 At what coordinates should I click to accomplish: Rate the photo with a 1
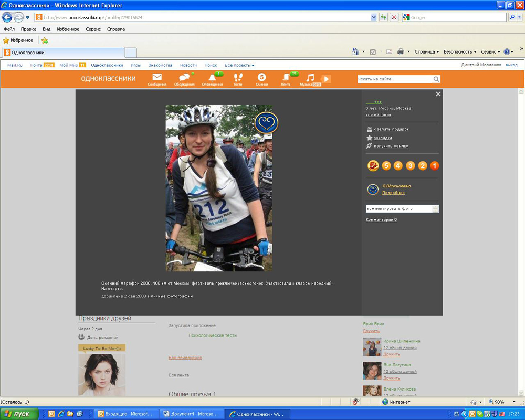(x=434, y=165)
